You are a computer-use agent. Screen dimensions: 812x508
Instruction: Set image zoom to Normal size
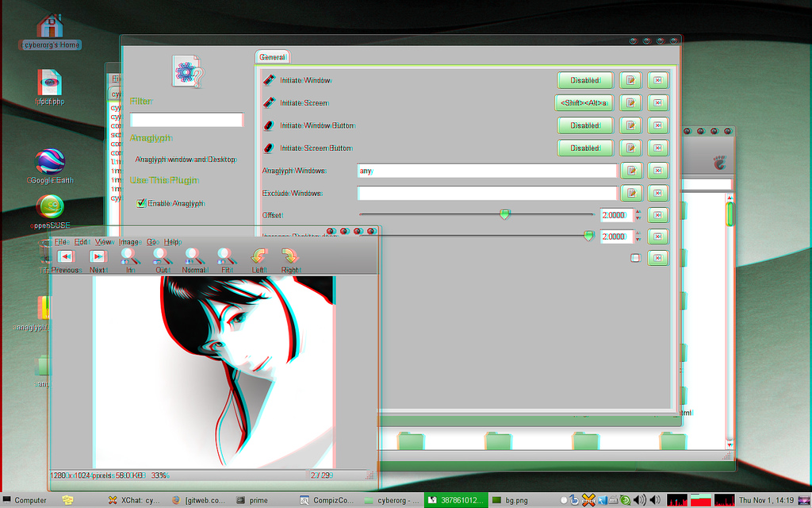pyautogui.click(x=194, y=260)
